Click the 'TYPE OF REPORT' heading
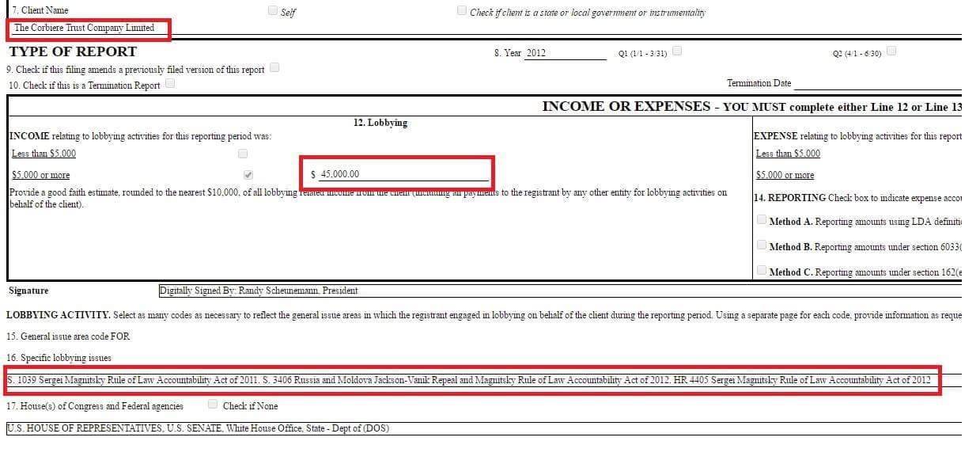The height and width of the screenshot is (460, 980). (x=73, y=51)
